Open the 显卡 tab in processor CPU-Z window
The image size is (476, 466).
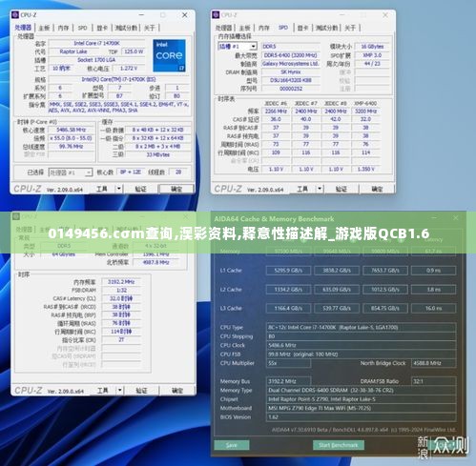[102, 28]
